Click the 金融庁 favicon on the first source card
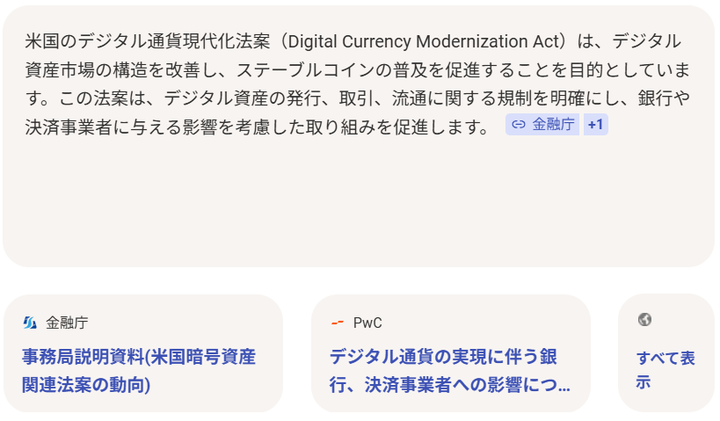This screenshot has height=421, width=720. coord(29,322)
